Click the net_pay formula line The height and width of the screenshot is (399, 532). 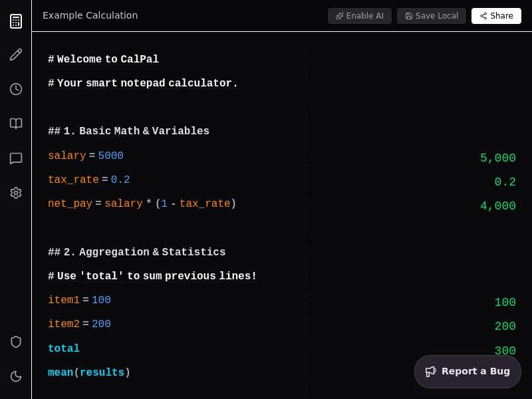pyautogui.click(x=142, y=203)
